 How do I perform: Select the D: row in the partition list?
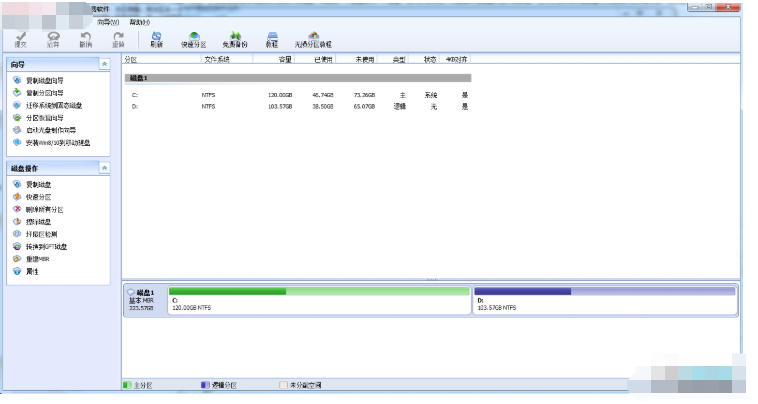(298, 106)
